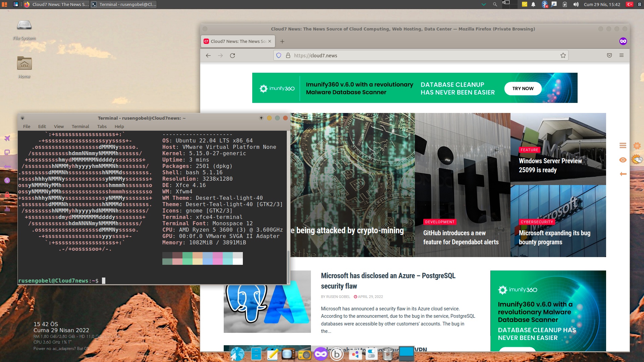This screenshot has width=644, height=362.
Task: Click the CYBERSECURITY category tag
Action: (537, 222)
